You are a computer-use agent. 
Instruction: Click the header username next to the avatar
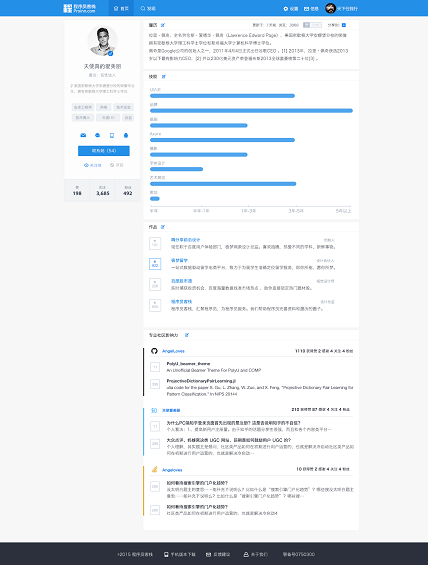coord(347,9)
